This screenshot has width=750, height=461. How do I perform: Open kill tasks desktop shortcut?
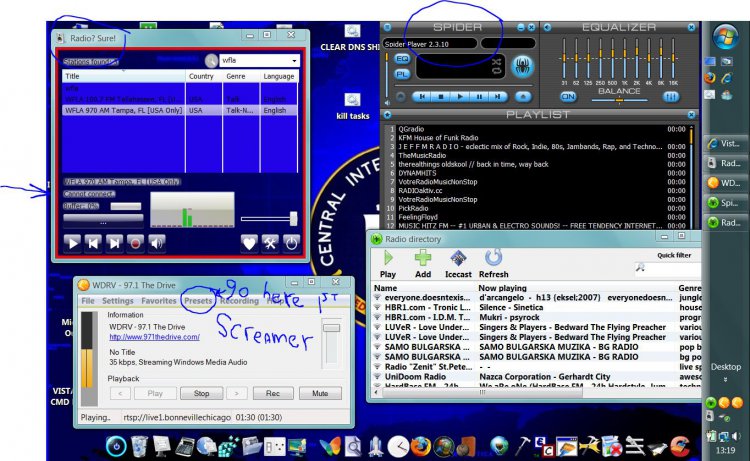click(353, 106)
